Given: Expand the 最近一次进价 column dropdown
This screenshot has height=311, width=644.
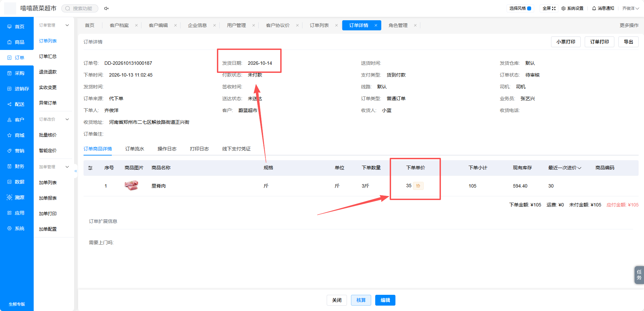Looking at the screenshot, I should 579,168.
